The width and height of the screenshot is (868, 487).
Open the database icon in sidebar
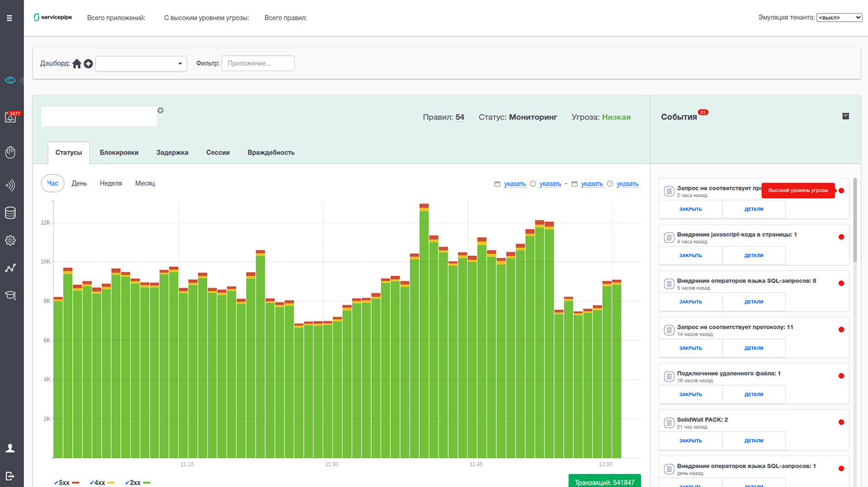pyautogui.click(x=10, y=213)
